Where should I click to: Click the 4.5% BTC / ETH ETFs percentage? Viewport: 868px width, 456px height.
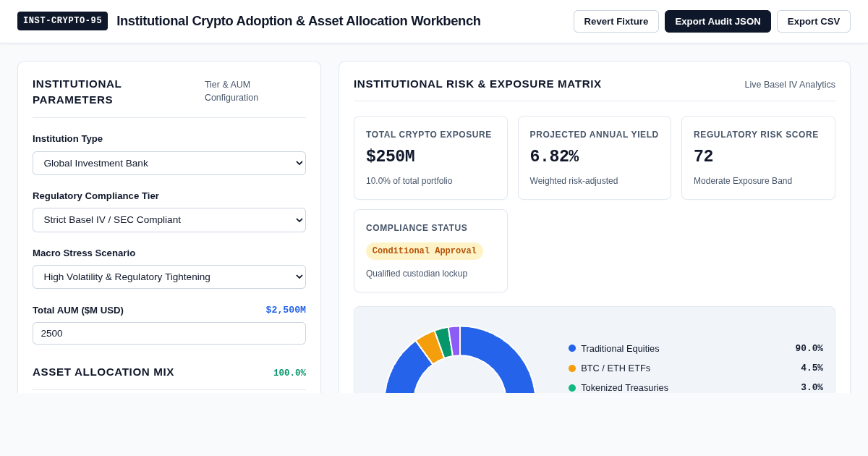pyautogui.click(x=812, y=368)
